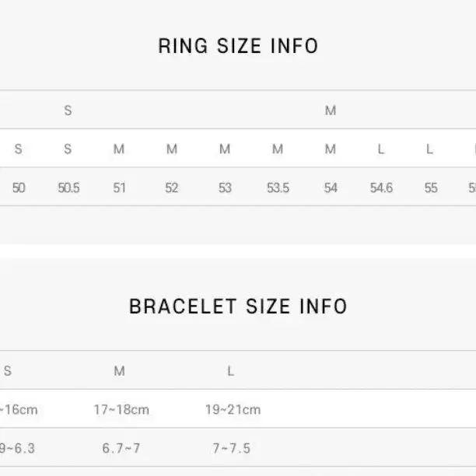Image resolution: width=476 pixels, height=476 pixels.
Task: Click the bracelet L size header
Action: tap(231, 371)
